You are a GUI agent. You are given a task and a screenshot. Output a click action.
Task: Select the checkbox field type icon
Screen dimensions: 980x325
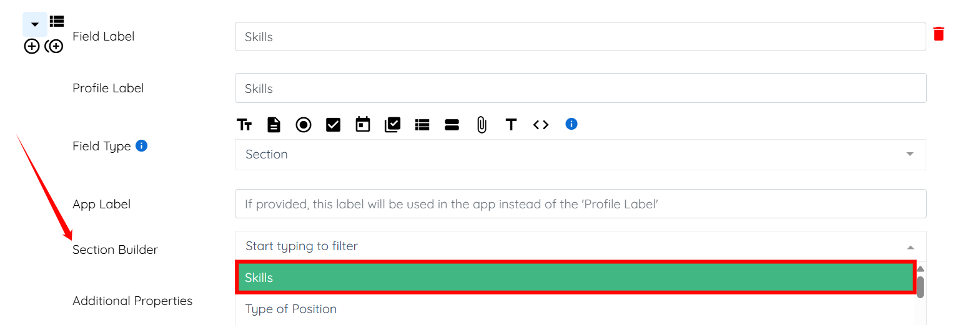[333, 125]
